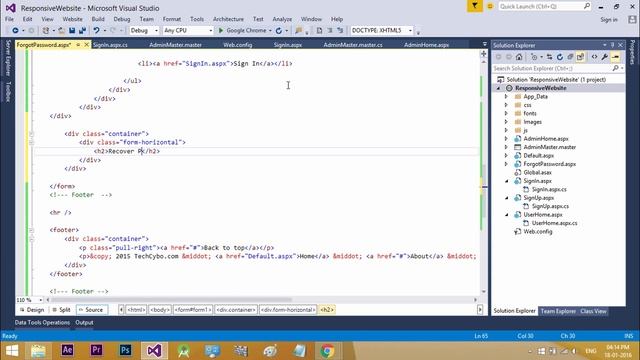
Task: Select the Source view button
Action: coord(92,310)
